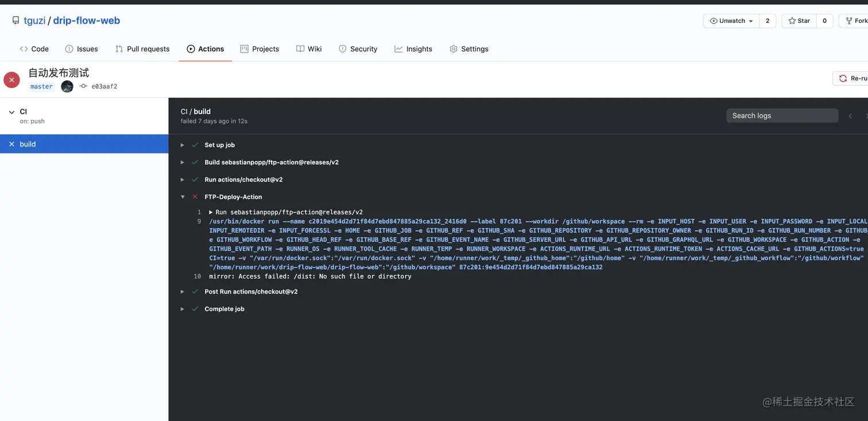Switch to the Code tab
Image resolution: width=868 pixels, height=421 pixels.
[x=34, y=49]
